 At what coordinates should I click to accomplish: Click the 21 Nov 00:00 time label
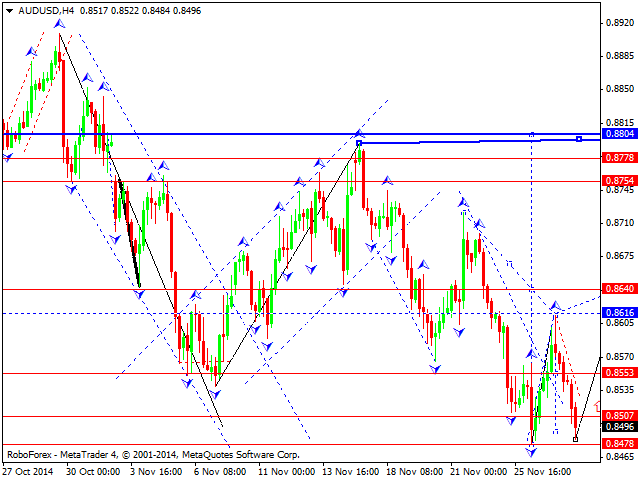pyautogui.click(x=481, y=471)
